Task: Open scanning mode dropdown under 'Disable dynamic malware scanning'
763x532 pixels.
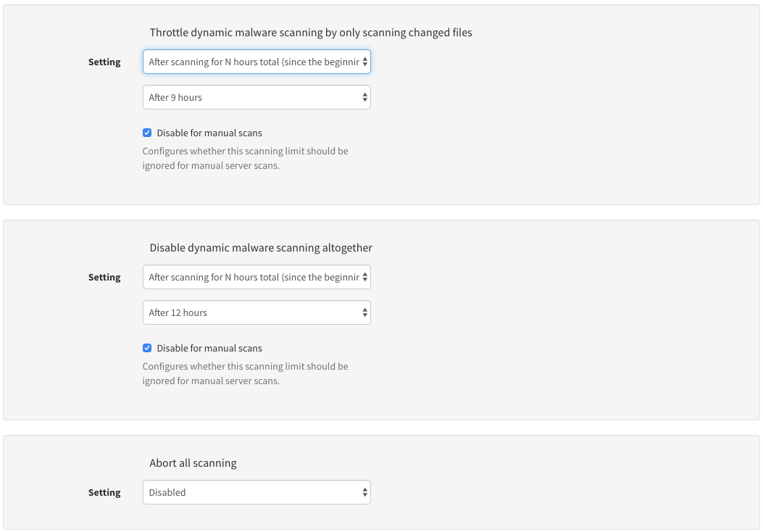Action: 257,277
